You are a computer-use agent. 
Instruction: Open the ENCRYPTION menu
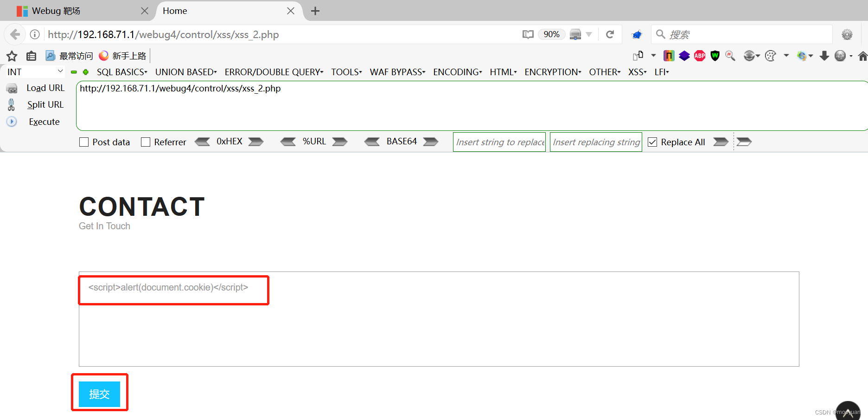[x=553, y=72]
